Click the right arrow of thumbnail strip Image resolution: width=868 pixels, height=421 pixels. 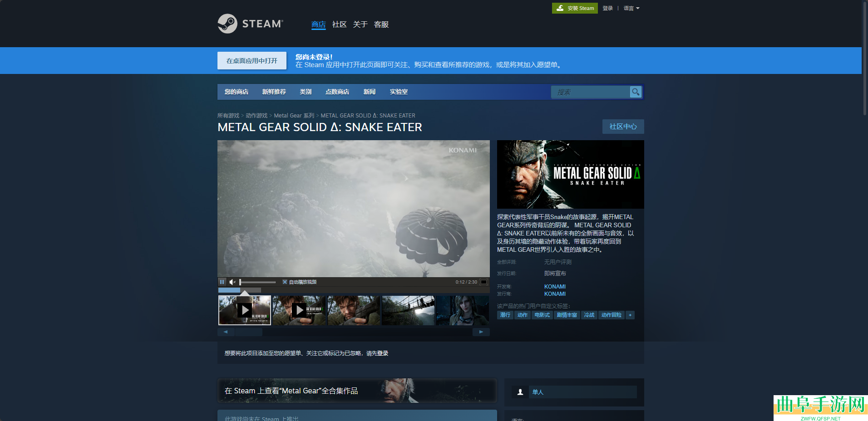pos(481,332)
